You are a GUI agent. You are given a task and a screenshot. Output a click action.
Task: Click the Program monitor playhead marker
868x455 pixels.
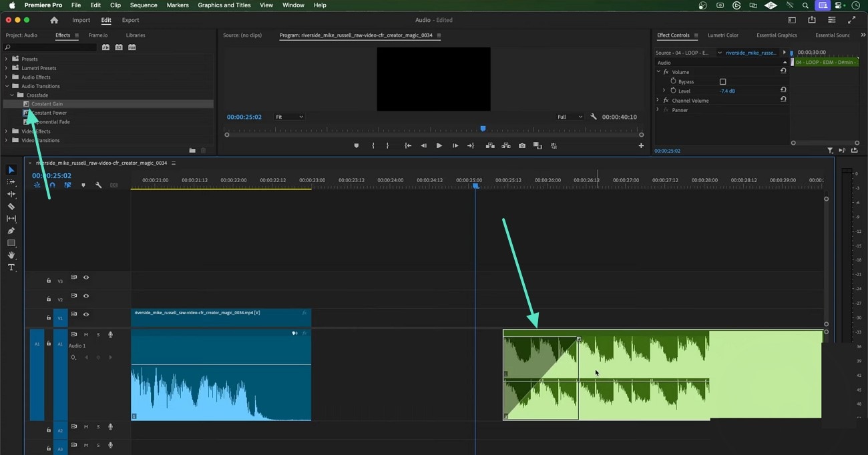[x=483, y=129]
